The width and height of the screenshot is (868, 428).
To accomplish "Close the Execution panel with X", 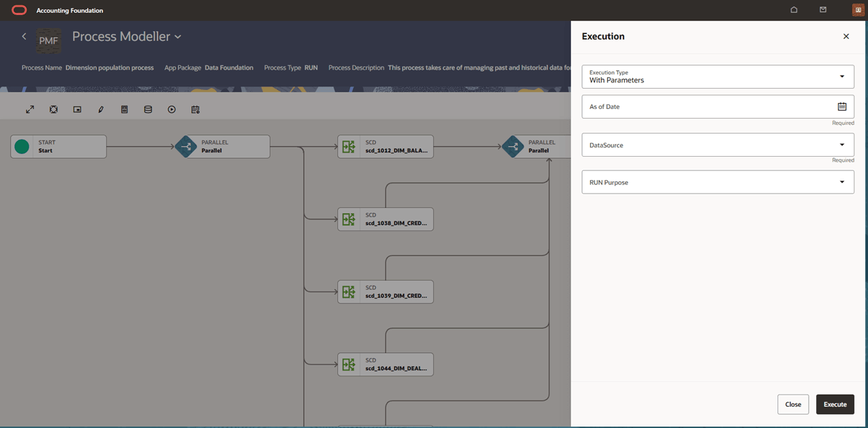I will pos(846,37).
